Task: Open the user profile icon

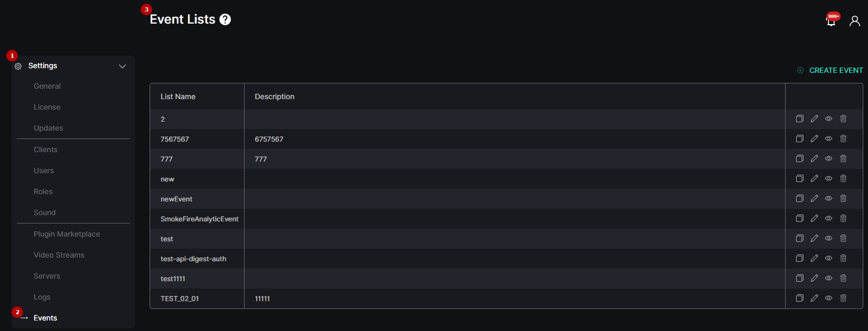Action: [x=855, y=21]
